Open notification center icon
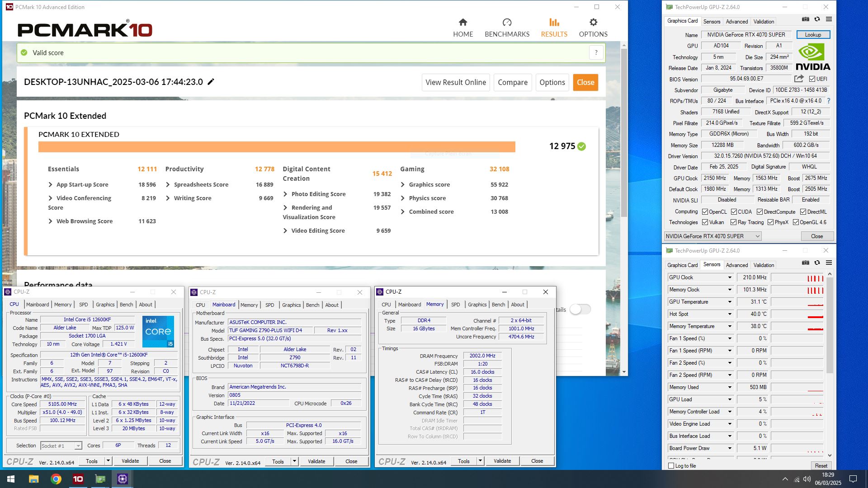This screenshot has height=488, width=868. [853, 479]
